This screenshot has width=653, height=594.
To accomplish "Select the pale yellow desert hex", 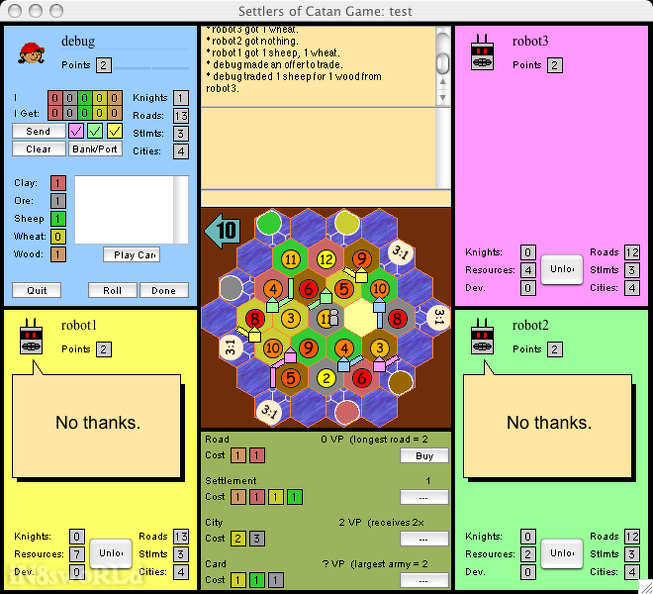I will click(x=361, y=318).
